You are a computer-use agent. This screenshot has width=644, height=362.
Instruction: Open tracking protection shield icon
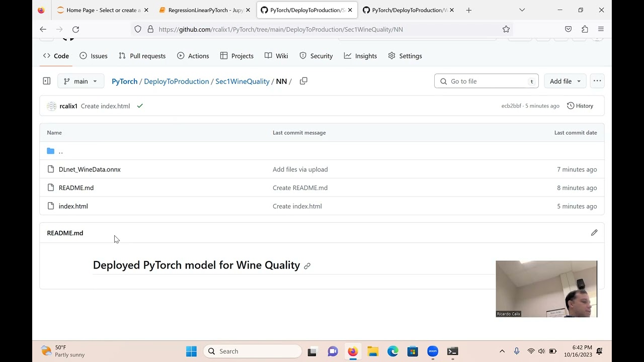138,29
